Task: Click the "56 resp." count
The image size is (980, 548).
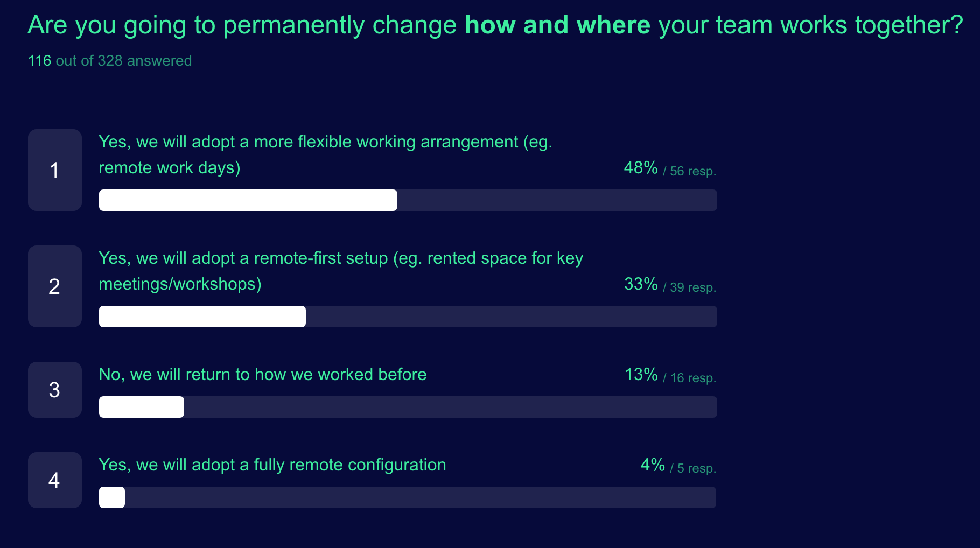Action: click(692, 171)
